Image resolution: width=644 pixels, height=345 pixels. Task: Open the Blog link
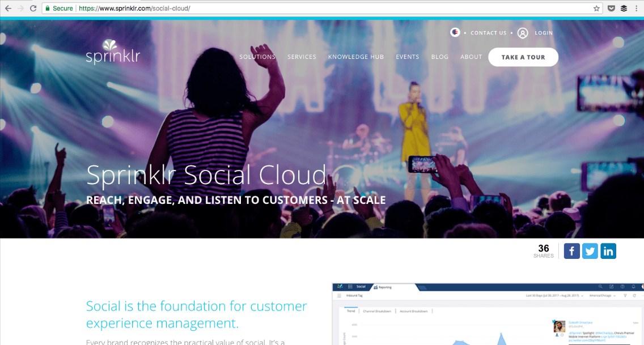point(439,57)
